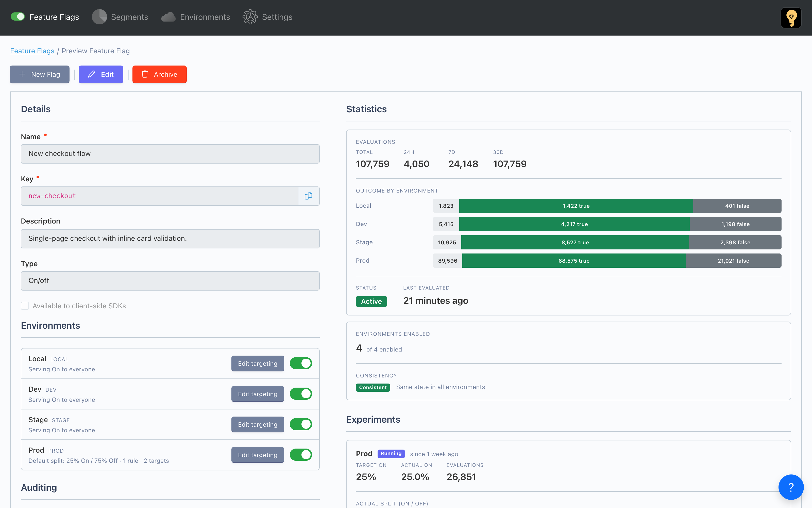Click the Feature Flags toggle icon in navbar
The width and height of the screenshot is (812, 508).
(18, 17)
